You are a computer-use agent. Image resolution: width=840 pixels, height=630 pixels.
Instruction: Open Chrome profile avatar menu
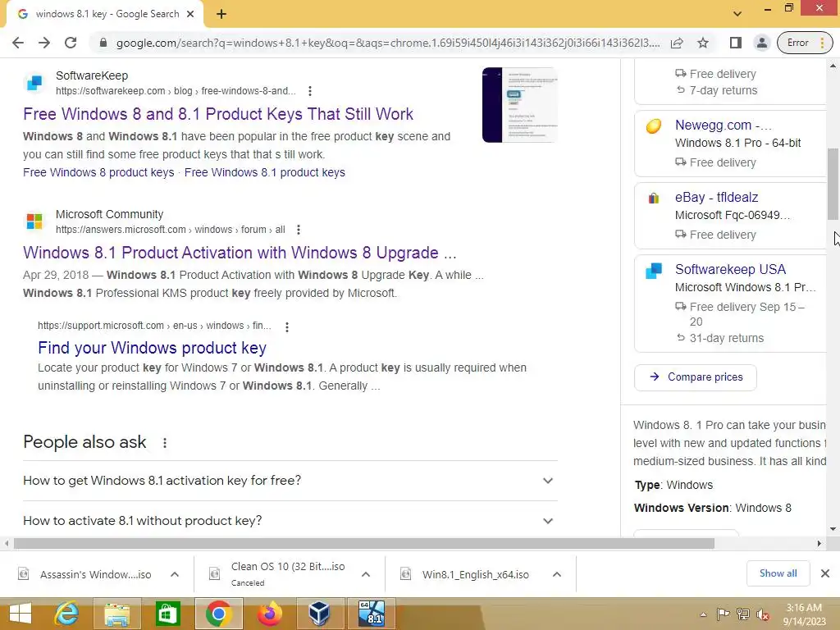coord(762,43)
